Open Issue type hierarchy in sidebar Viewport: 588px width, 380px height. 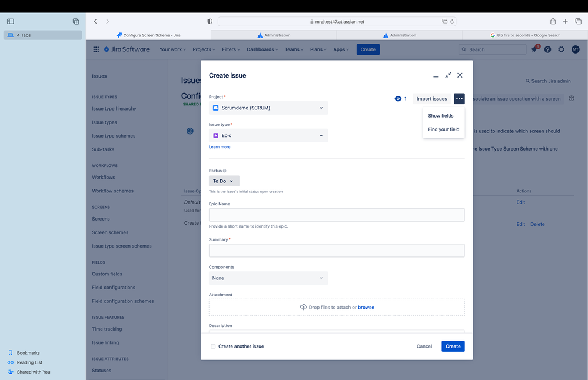tap(114, 109)
